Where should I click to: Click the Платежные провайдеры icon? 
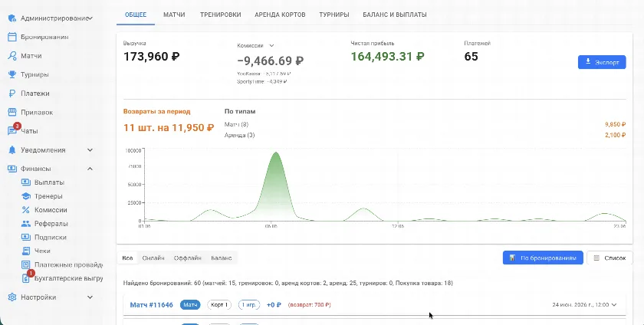coord(26,265)
